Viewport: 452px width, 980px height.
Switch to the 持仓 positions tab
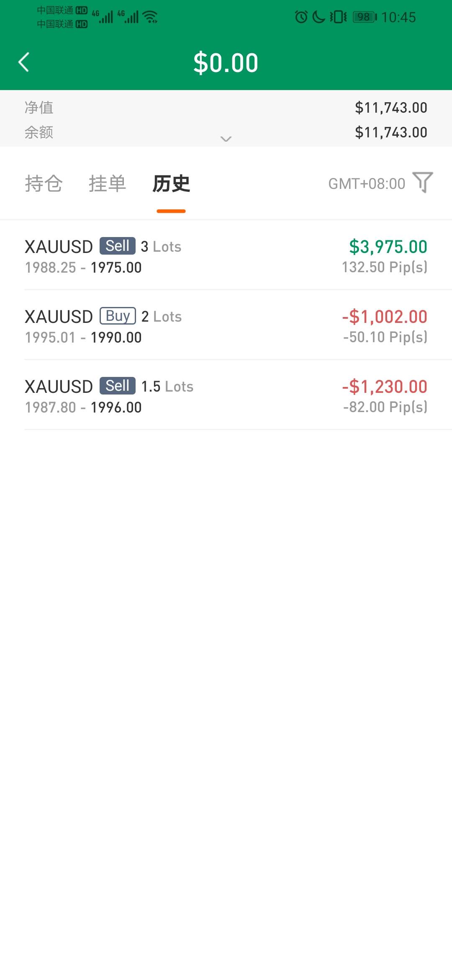click(x=44, y=183)
